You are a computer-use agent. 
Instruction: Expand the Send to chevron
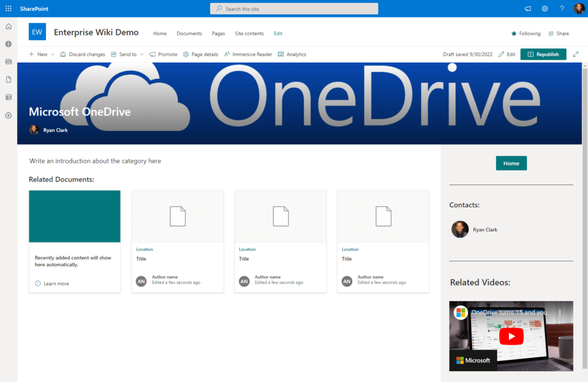point(142,55)
